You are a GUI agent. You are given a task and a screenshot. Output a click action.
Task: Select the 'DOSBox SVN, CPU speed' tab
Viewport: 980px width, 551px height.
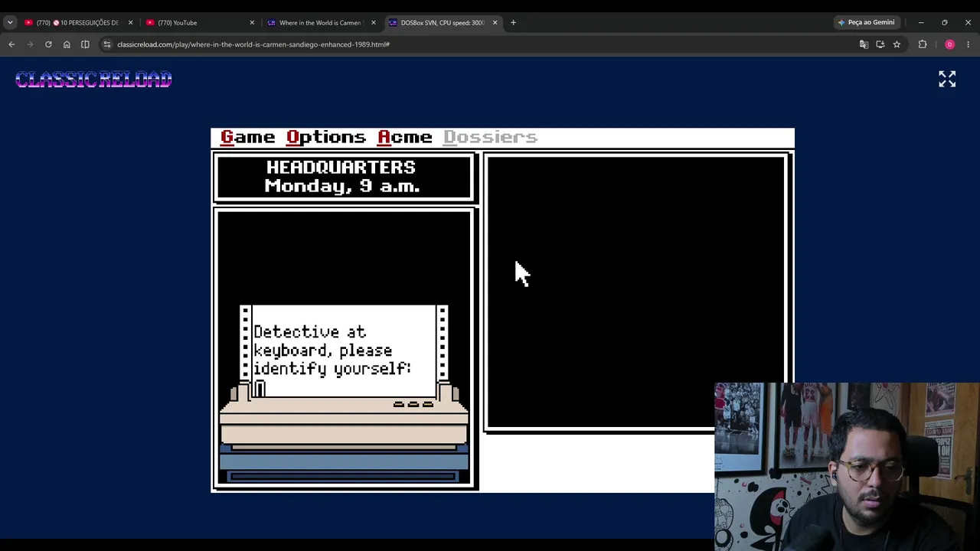[442, 23]
